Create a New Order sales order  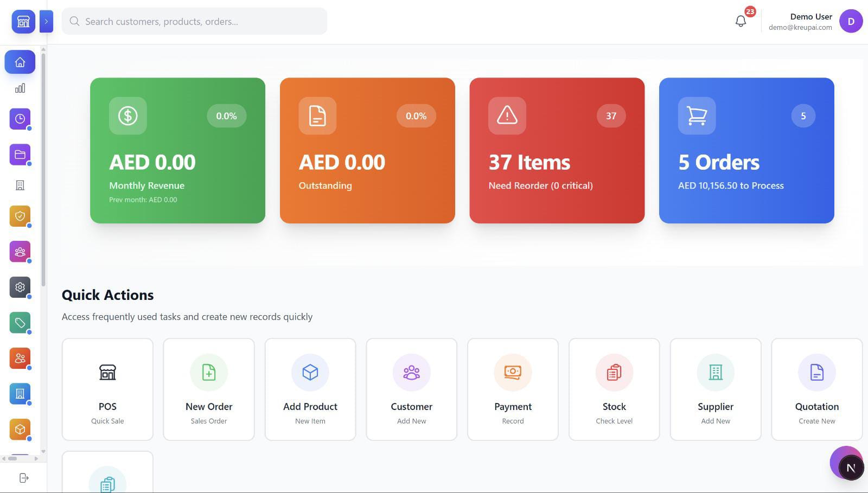pyautogui.click(x=209, y=389)
